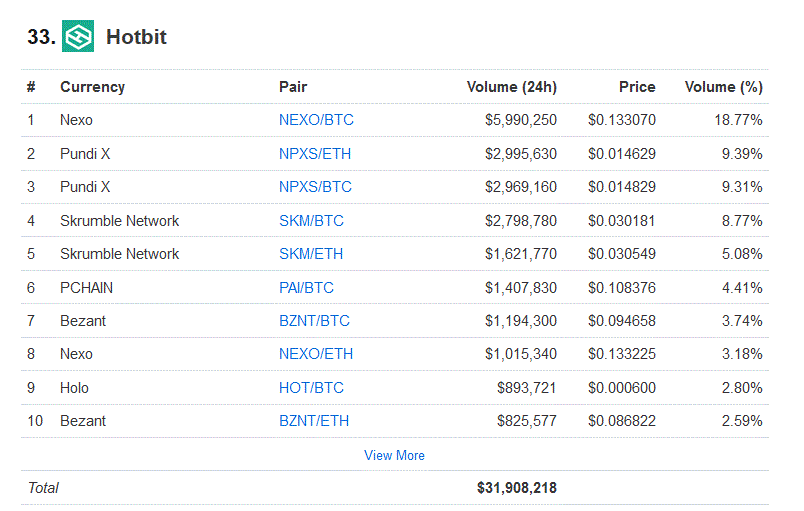Open the NEXO/BTC pair link
Viewport: 804px width, 511px height.
coord(316,120)
